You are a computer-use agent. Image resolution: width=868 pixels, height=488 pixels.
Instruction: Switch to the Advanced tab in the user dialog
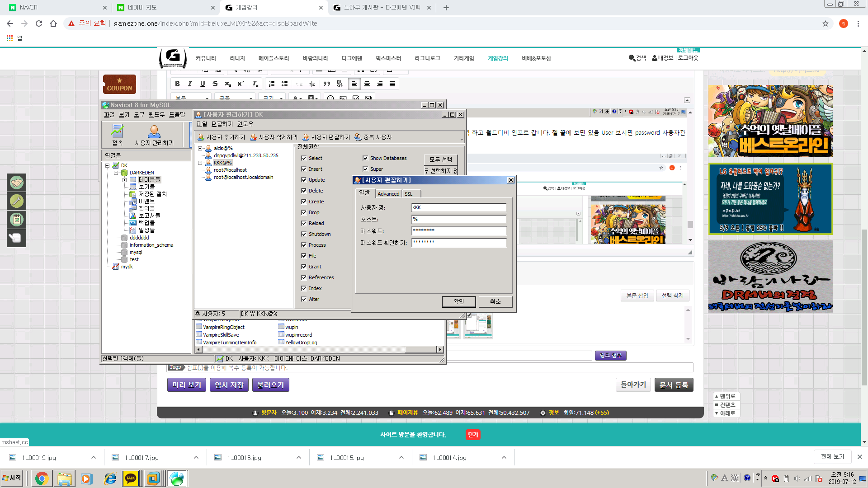pyautogui.click(x=388, y=194)
